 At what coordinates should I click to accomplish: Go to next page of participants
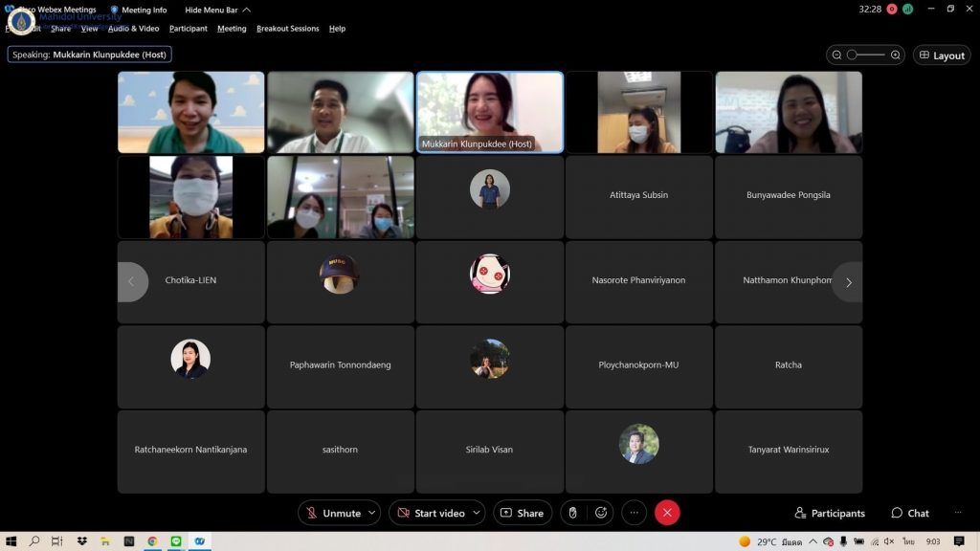click(848, 282)
